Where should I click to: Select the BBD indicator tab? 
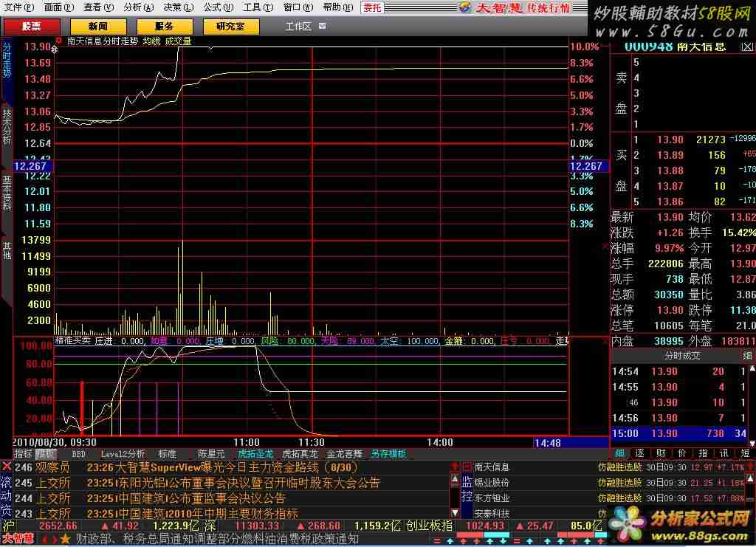pos(78,453)
